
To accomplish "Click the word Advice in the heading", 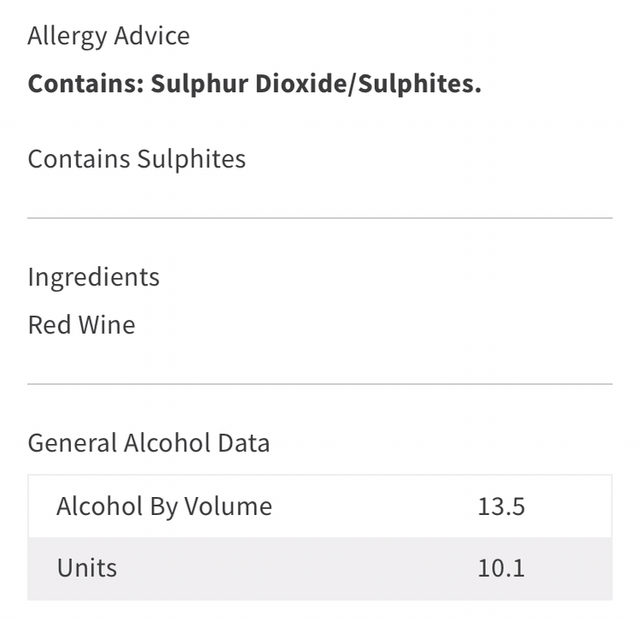I will coord(150,37).
